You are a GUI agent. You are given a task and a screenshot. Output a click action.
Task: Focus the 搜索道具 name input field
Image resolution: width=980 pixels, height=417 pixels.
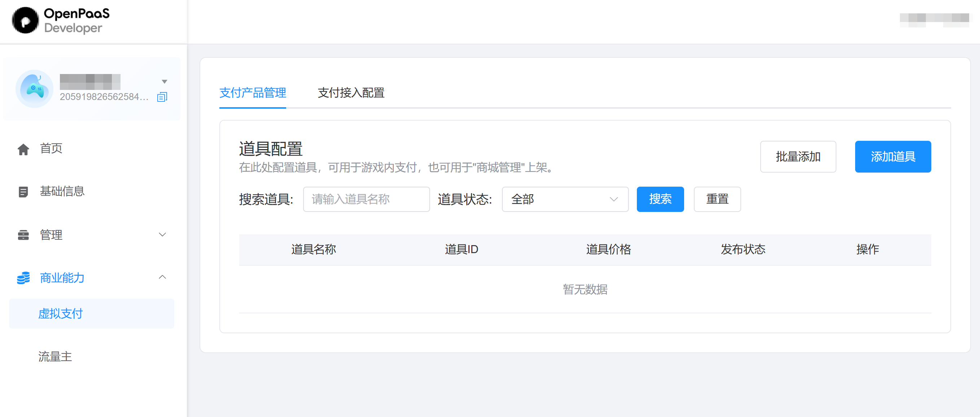coord(366,199)
